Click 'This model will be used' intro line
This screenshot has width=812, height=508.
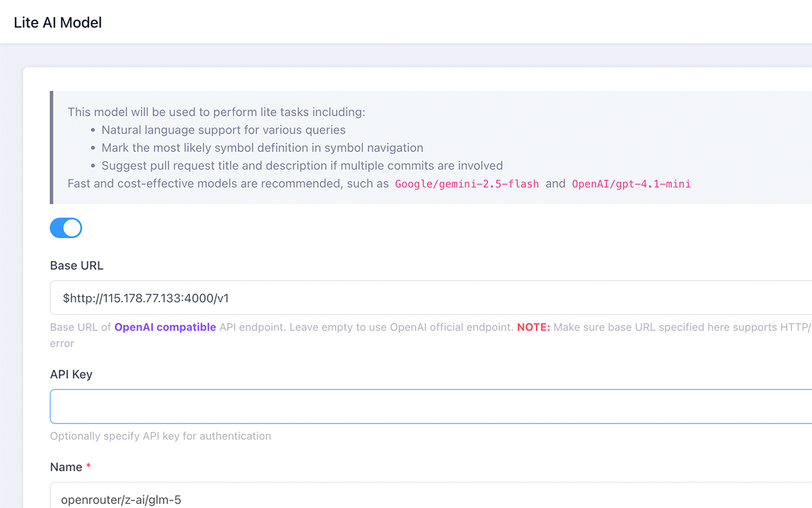coord(216,112)
